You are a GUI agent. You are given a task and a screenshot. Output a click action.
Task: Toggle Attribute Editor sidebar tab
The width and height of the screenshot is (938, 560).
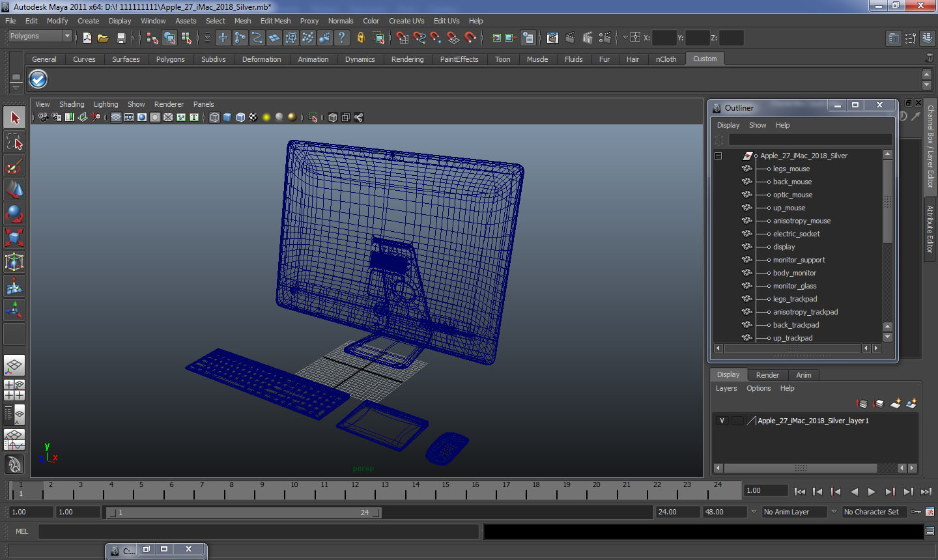[930, 229]
